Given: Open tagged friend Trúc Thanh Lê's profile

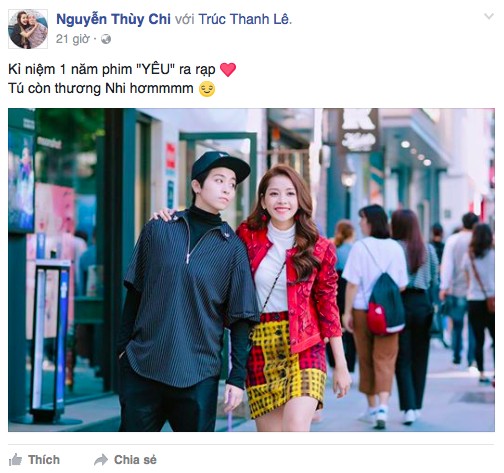Looking at the screenshot, I should (x=244, y=19).
